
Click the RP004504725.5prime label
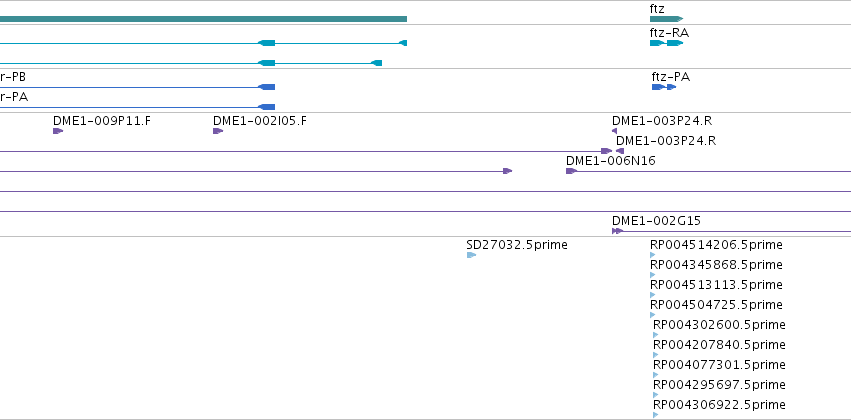pos(716,304)
